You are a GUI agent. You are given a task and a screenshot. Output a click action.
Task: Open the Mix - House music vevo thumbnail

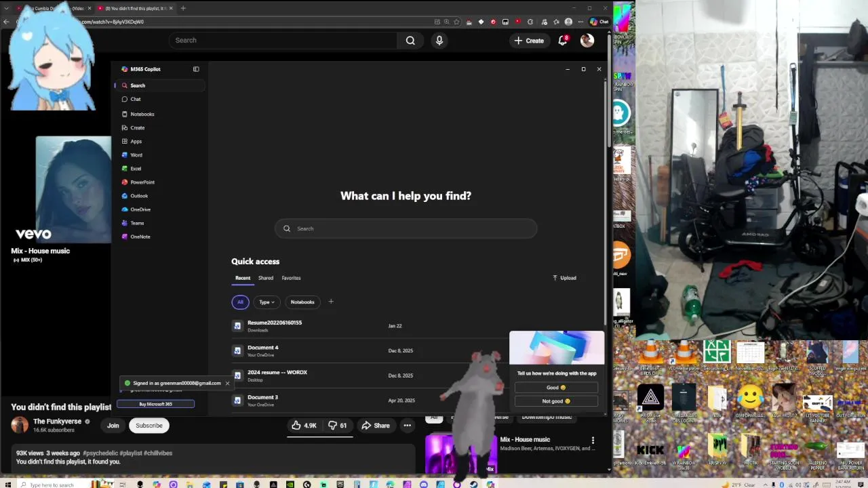(x=73, y=189)
